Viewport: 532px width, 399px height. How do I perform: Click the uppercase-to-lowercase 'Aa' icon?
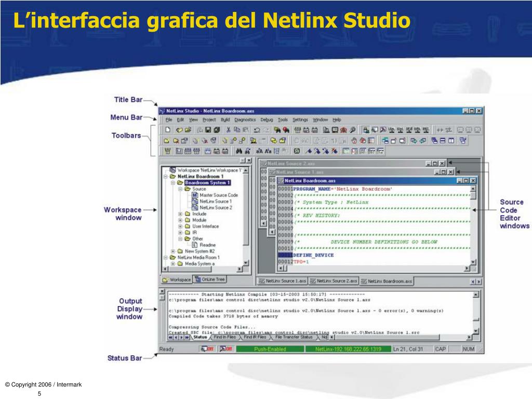pyautogui.click(x=268, y=151)
